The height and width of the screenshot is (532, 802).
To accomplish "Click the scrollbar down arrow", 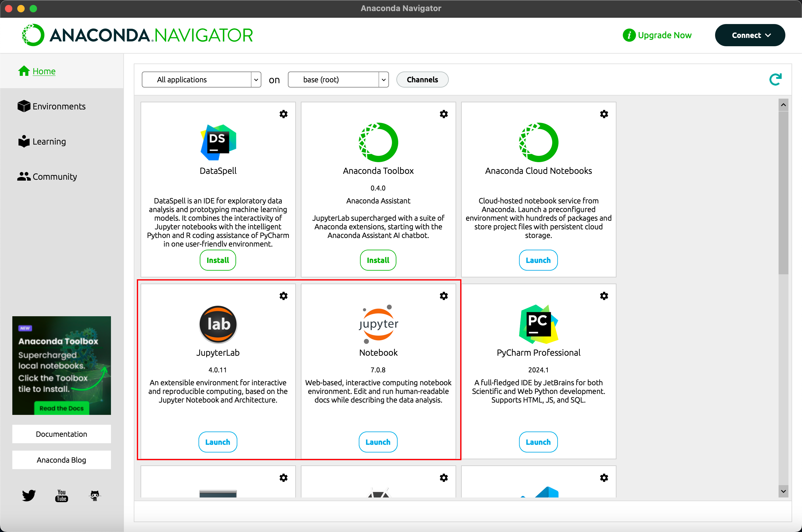I will (x=783, y=491).
